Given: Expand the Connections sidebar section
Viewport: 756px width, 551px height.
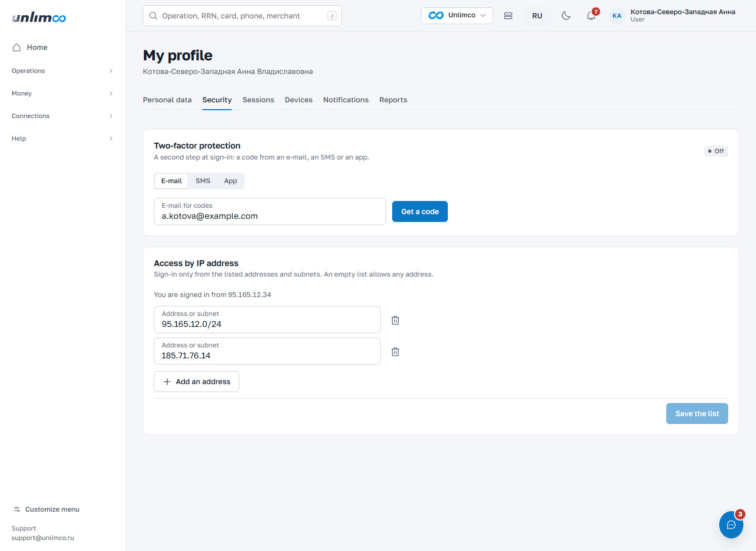Looking at the screenshot, I should point(62,116).
